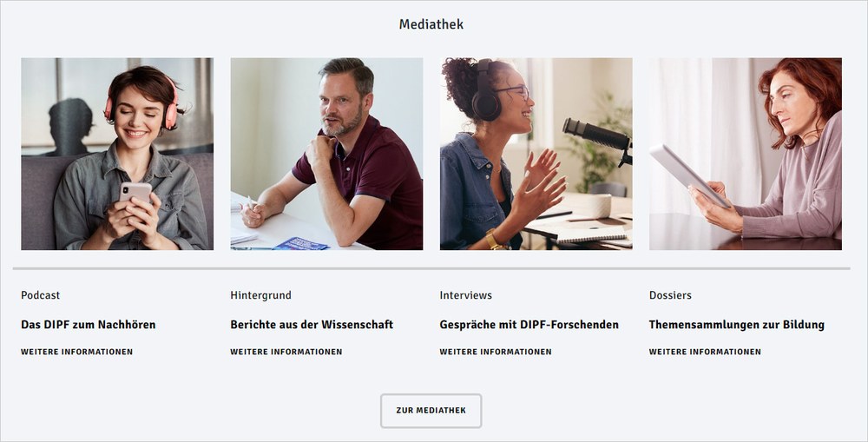Open the photo of woman reading a tablet
The width and height of the screenshot is (868, 442).
[745, 154]
